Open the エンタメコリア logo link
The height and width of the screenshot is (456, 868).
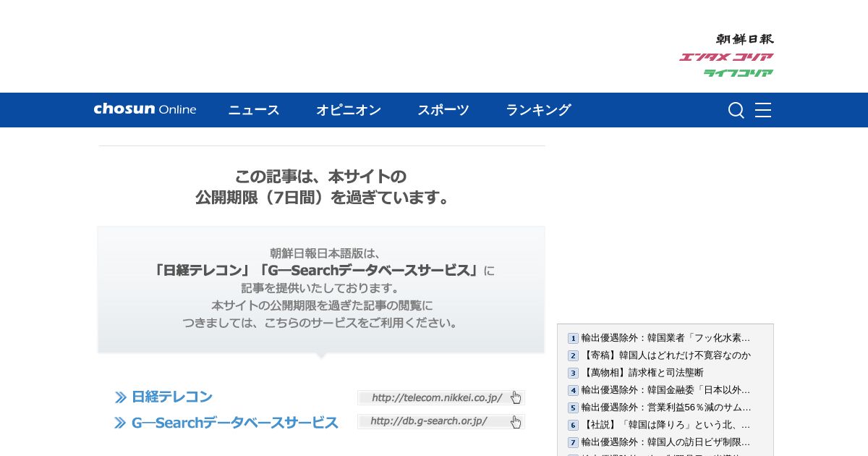click(x=726, y=57)
